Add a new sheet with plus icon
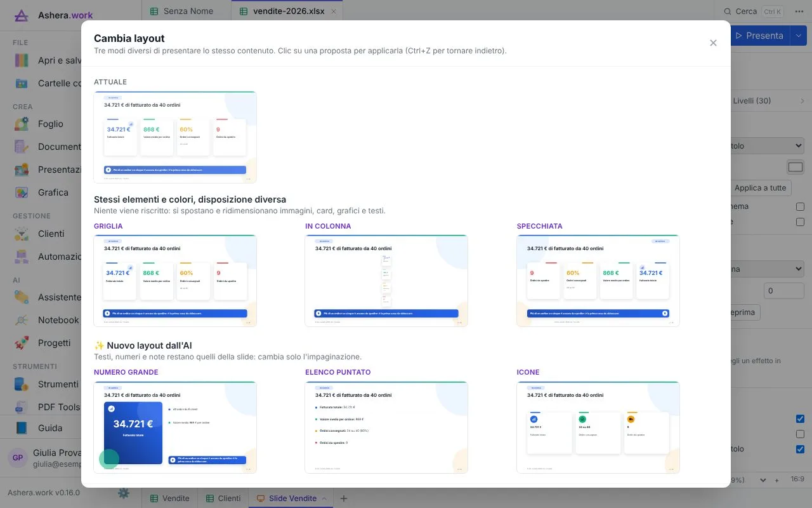Image resolution: width=812 pixels, height=508 pixels. click(x=344, y=498)
